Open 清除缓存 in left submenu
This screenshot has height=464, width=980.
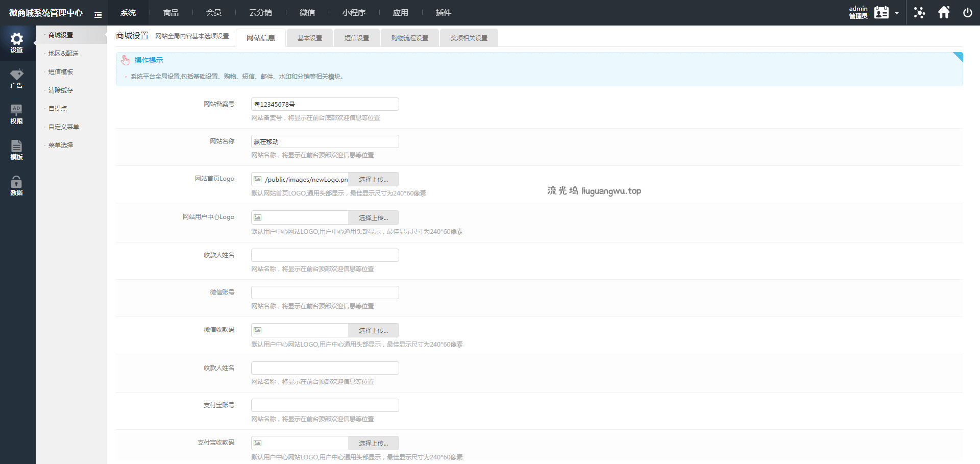click(x=61, y=90)
